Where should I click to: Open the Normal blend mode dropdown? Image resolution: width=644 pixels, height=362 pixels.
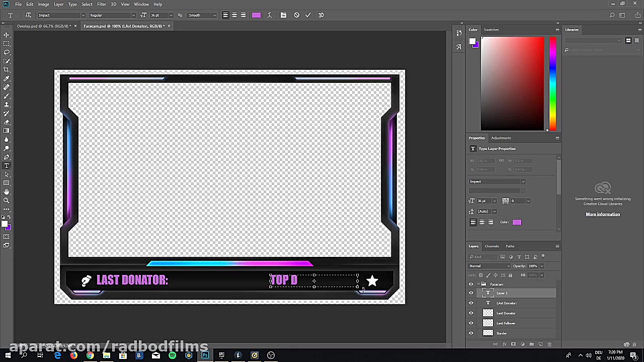(489, 266)
